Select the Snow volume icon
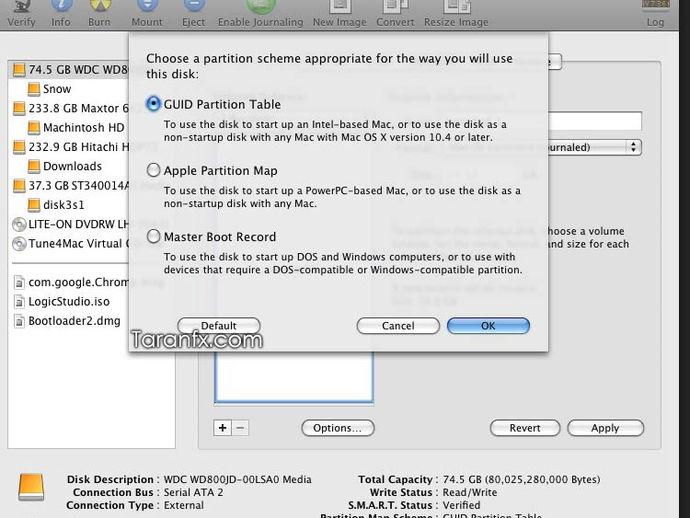The height and width of the screenshot is (518, 690). pos(33,89)
